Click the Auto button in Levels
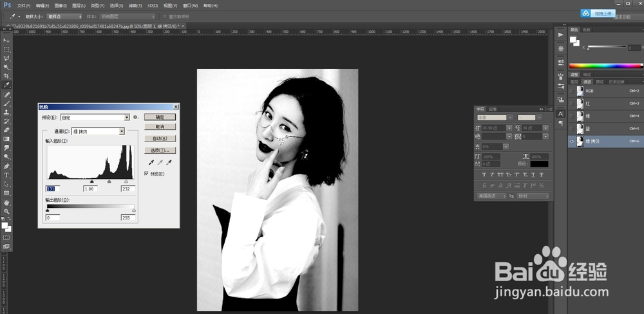Screen dimensions: 644x314 [160, 138]
